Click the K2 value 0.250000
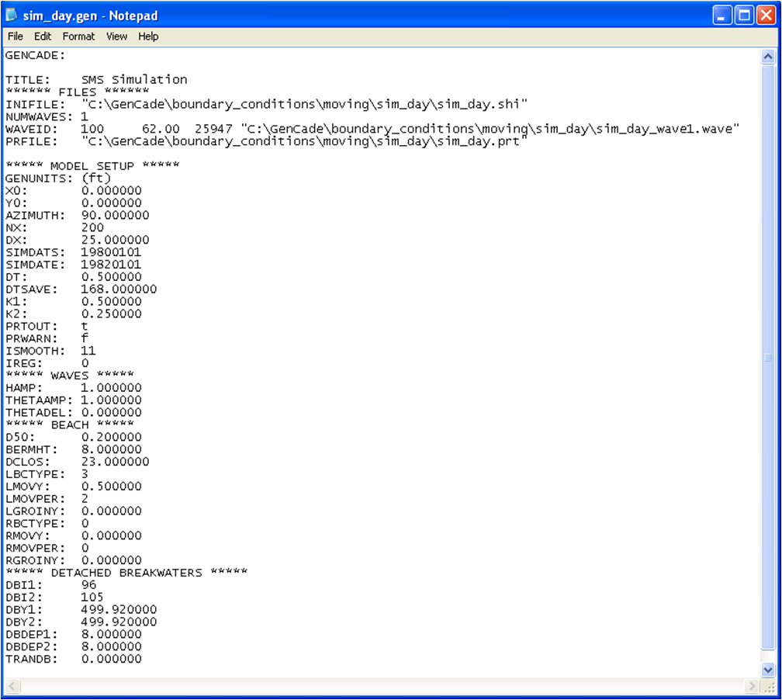782x700 pixels. coord(112,314)
